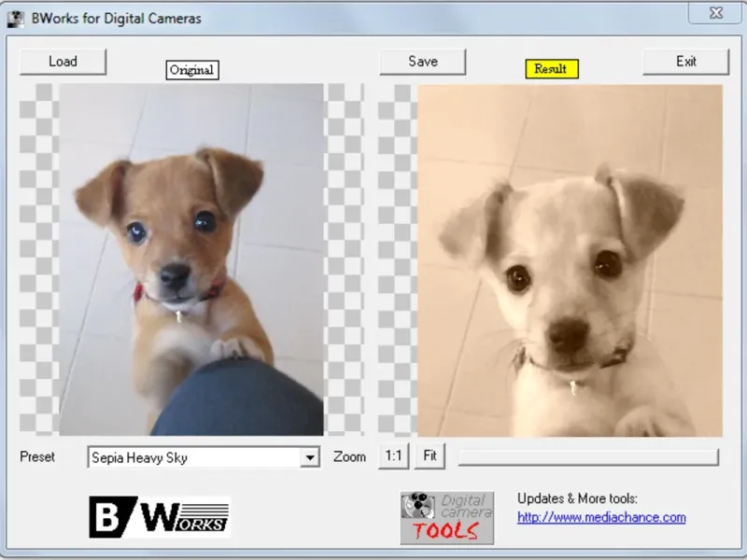Click the progress bar next to Fit

pos(588,457)
